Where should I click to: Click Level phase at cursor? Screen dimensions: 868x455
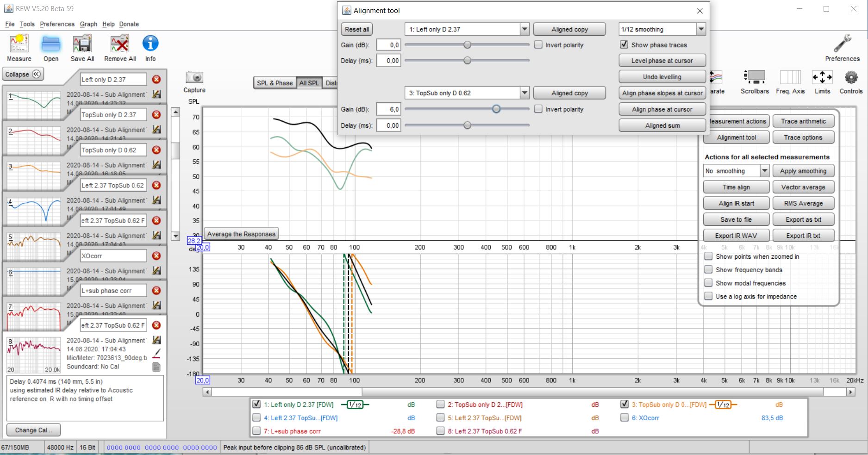pyautogui.click(x=662, y=61)
